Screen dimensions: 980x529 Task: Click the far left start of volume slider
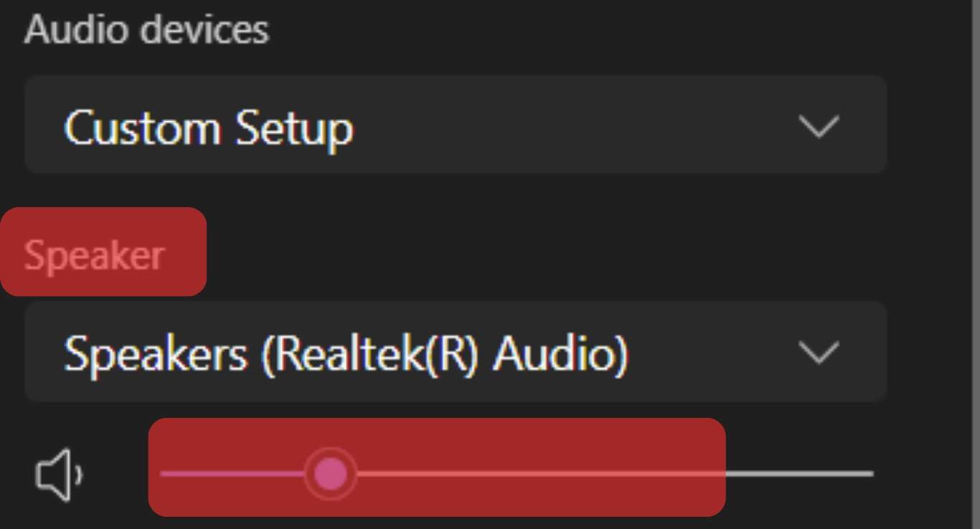coord(162,474)
